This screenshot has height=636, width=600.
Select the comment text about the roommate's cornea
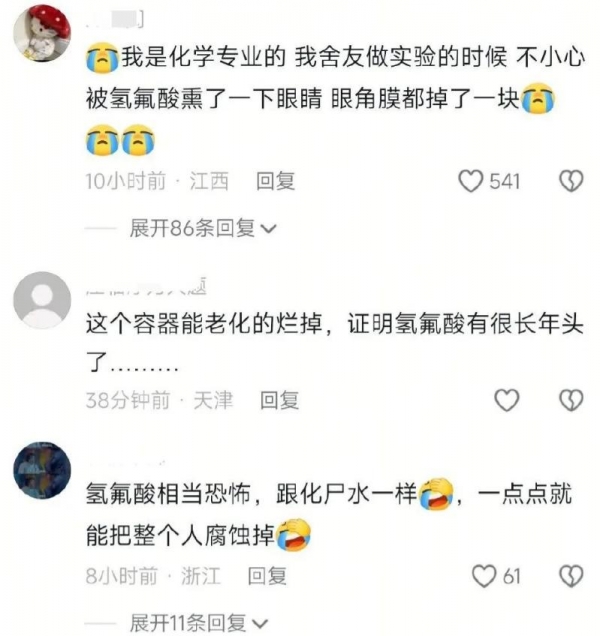point(335,99)
